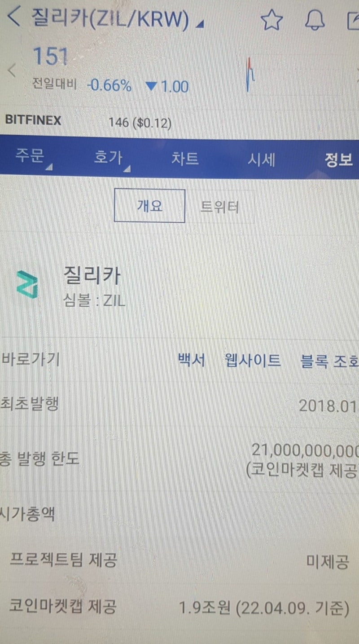
Task: Switch to the 트위터 view
Action: 219,207
